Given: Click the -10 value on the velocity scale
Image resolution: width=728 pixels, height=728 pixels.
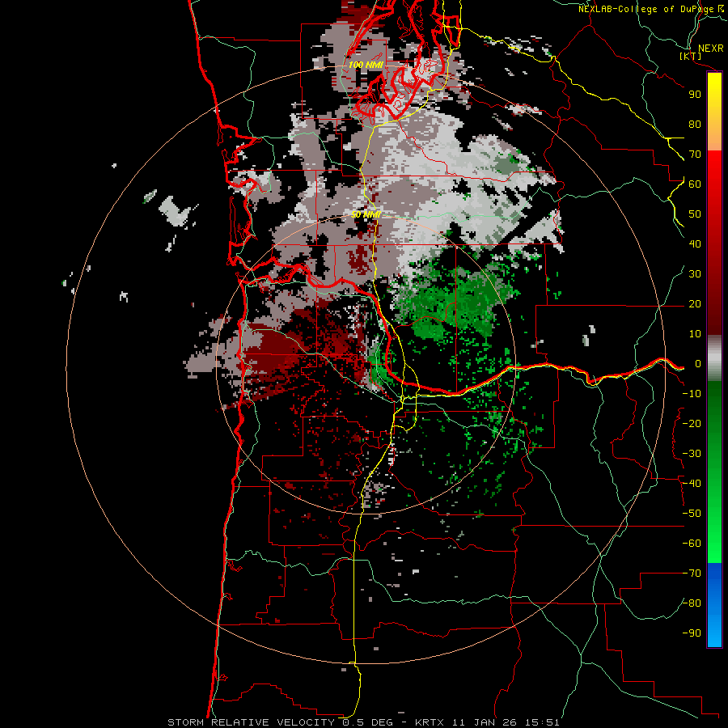Looking at the screenshot, I should (x=692, y=394).
